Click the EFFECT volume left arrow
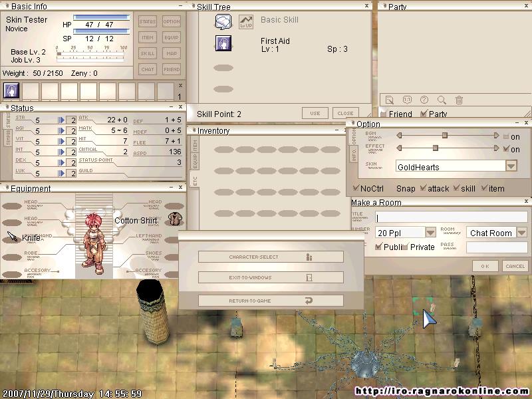Screen dimensions: 532x399 [400, 148]
